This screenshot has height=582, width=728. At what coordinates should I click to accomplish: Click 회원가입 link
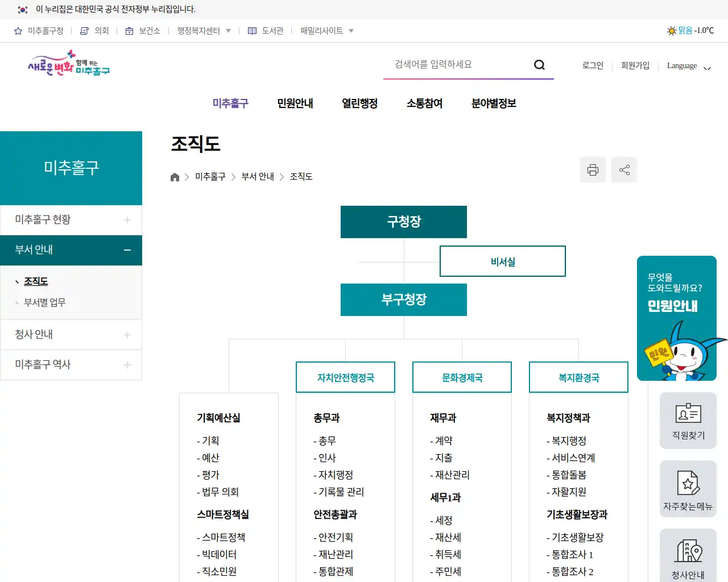(x=635, y=65)
